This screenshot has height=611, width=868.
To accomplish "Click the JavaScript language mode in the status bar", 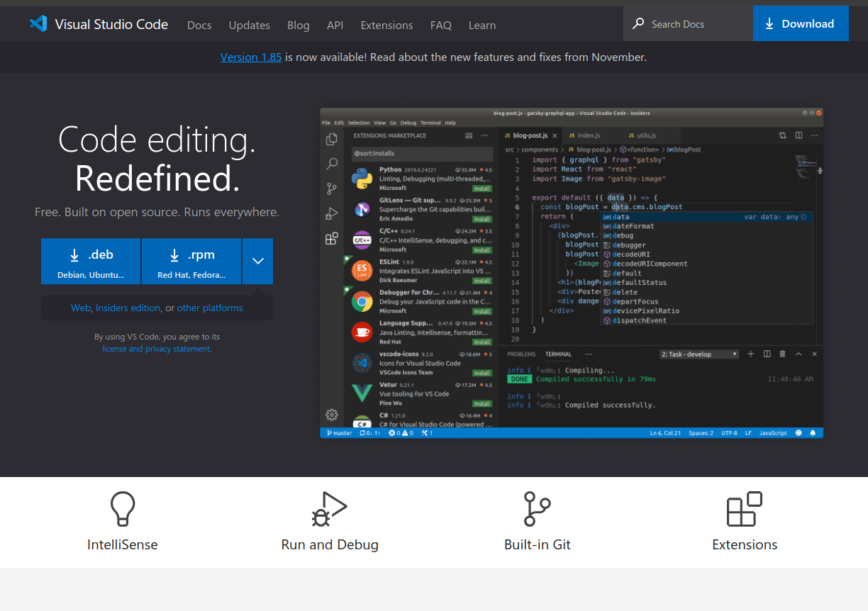I will point(773,432).
